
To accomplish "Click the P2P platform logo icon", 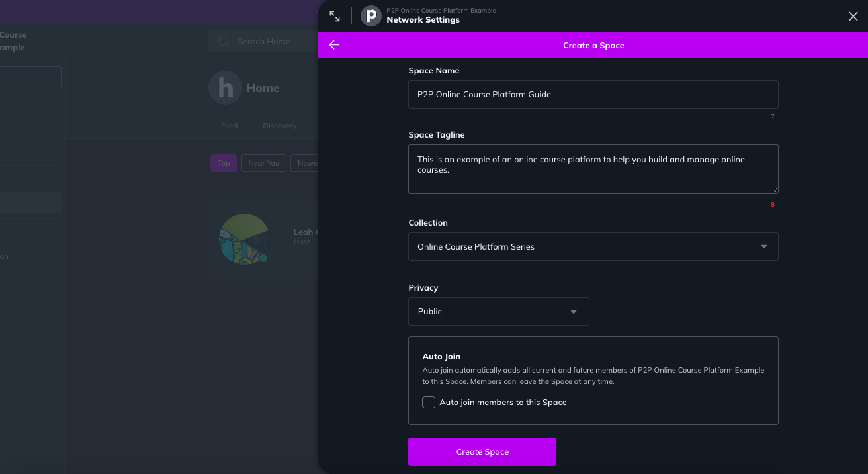I will 370,15.
